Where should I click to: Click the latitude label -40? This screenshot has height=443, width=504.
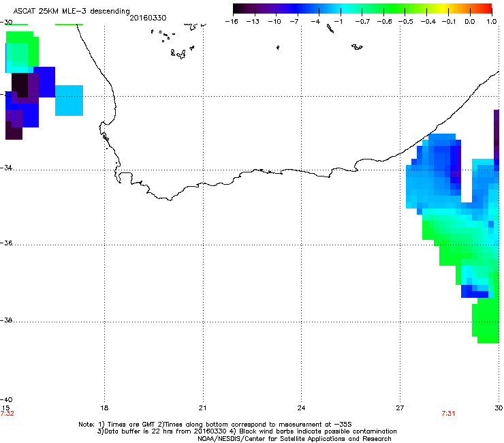pyautogui.click(x=6, y=399)
